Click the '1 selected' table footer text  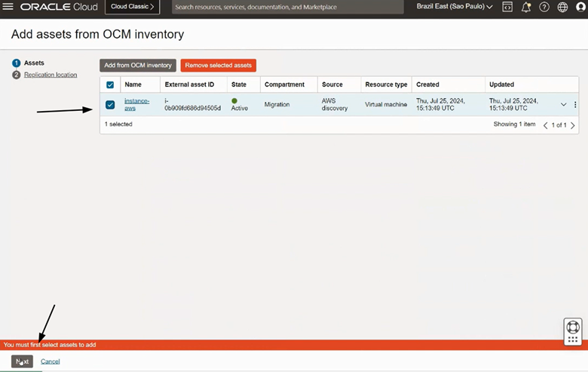(118, 124)
